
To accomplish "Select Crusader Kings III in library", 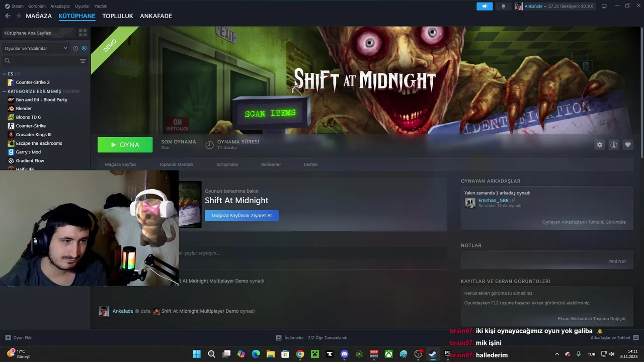I will point(34,135).
